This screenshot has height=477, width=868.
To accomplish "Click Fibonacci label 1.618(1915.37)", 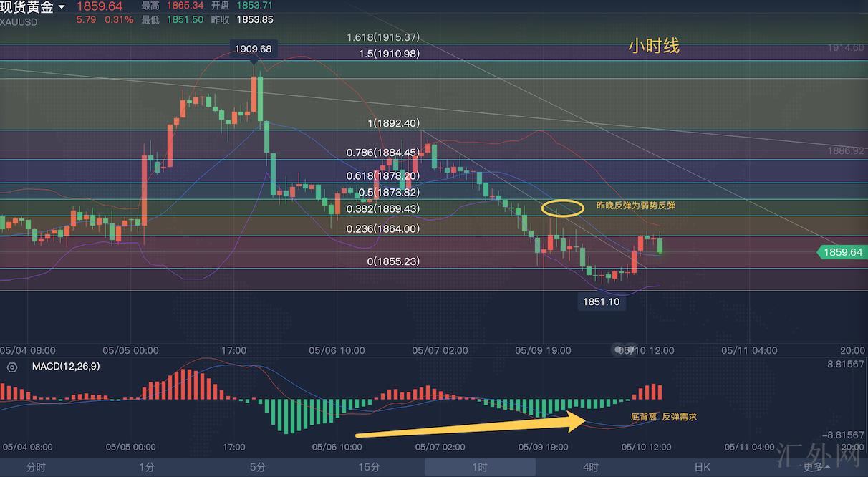I will [x=383, y=37].
